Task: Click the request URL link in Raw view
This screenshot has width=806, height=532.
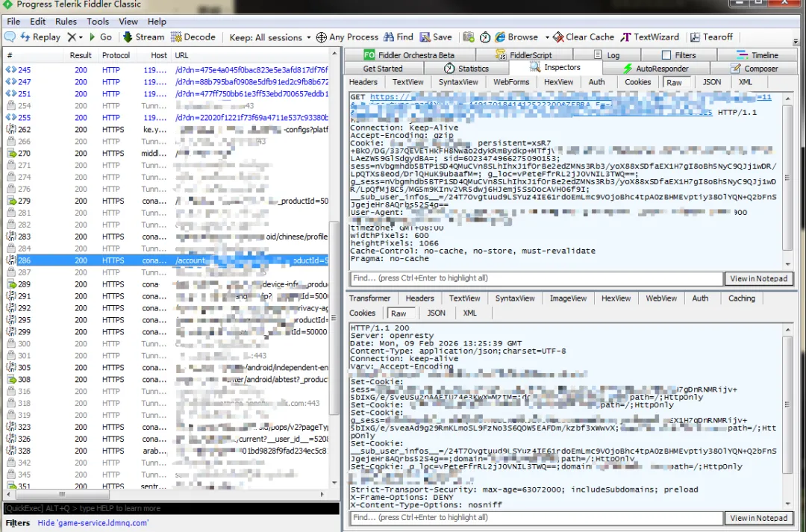Action: coord(560,104)
